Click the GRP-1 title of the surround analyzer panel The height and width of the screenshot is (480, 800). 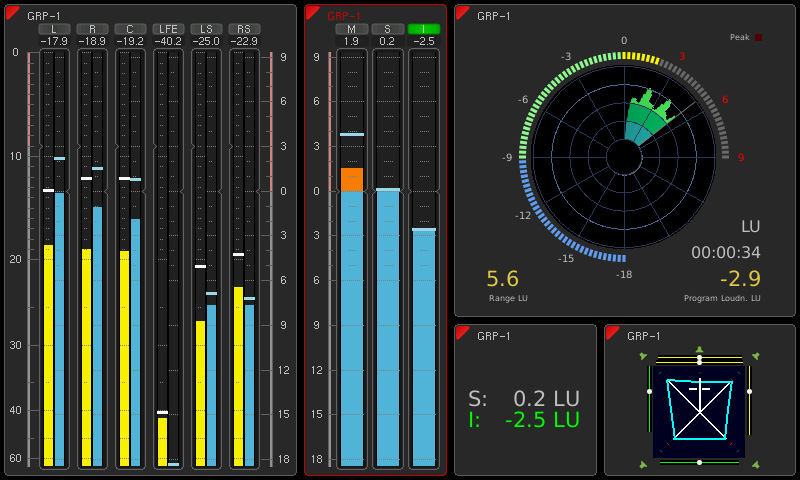tap(644, 336)
